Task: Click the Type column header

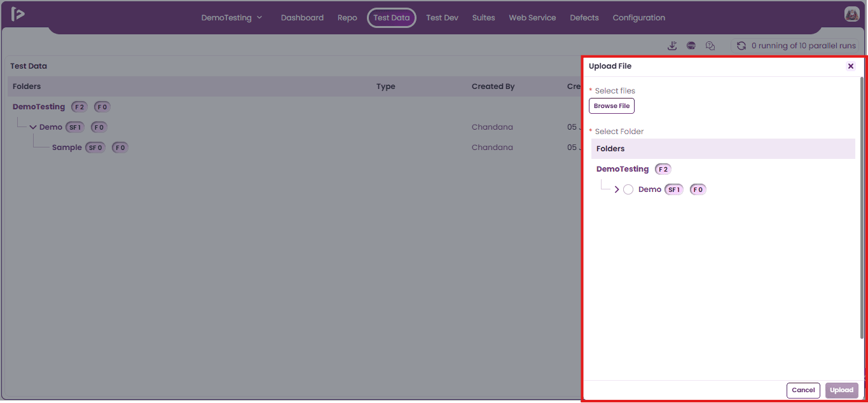Action: point(386,86)
